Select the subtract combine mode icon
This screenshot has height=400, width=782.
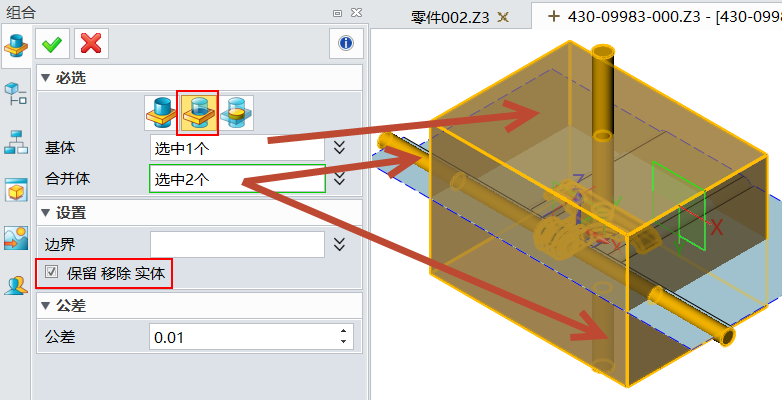click(198, 111)
